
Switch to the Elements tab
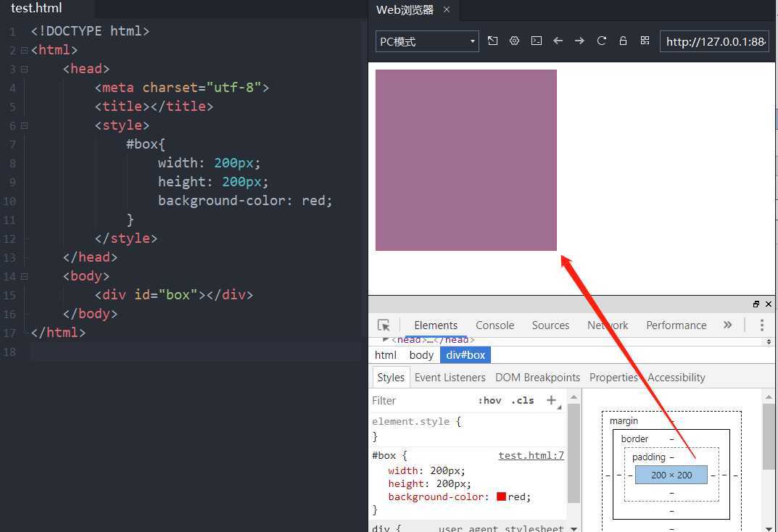pos(436,325)
